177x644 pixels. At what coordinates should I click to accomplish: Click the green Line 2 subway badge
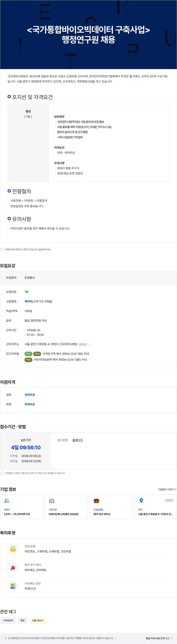28,354
